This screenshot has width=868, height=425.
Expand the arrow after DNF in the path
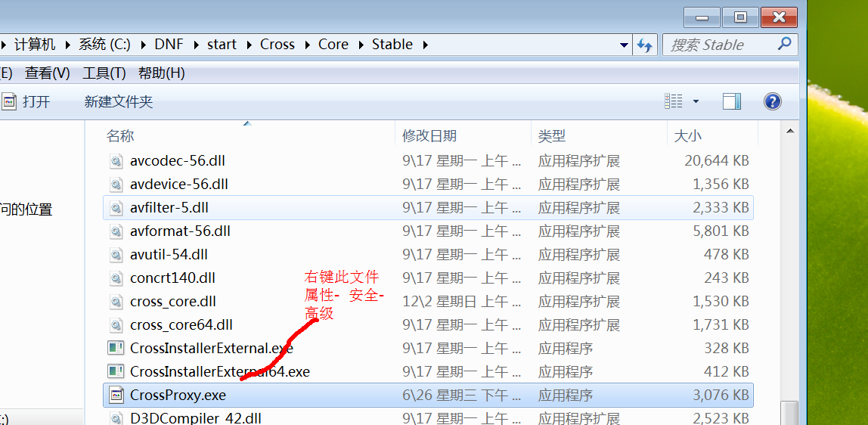196,45
